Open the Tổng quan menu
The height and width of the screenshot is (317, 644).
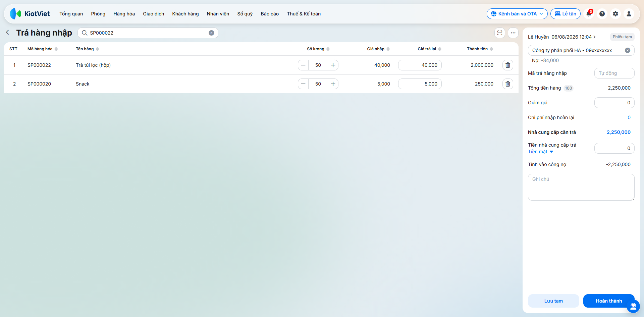pyautogui.click(x=71, y=14)
